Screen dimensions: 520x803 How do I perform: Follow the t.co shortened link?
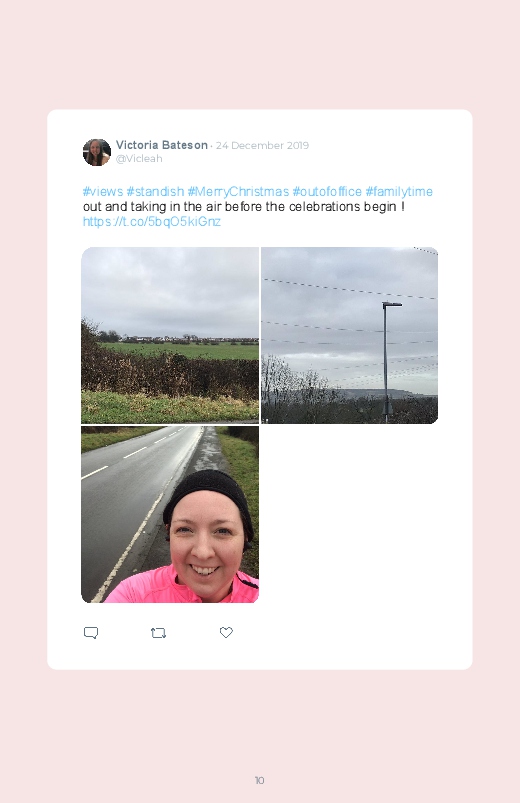(152, 222)
